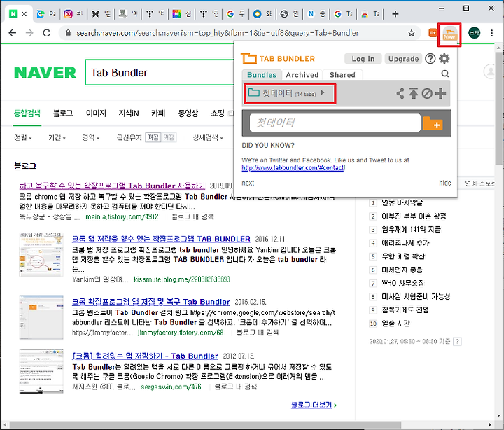Click the Tab Bundler logo
Image resolution: width=504 pixels, height=430 pixels.
tap(278, 59)
